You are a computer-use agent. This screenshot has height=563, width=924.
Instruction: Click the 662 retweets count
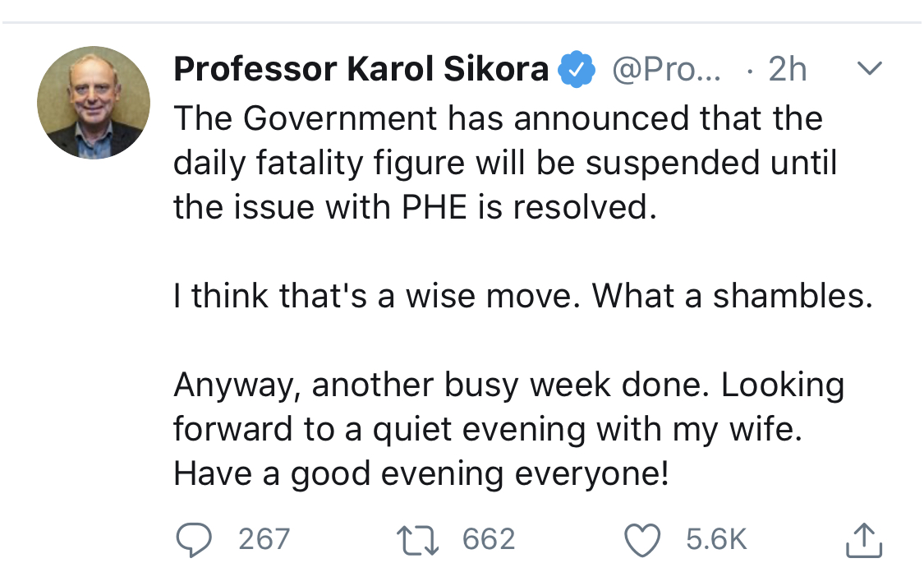pyautogui.click(x=489, y=539)
